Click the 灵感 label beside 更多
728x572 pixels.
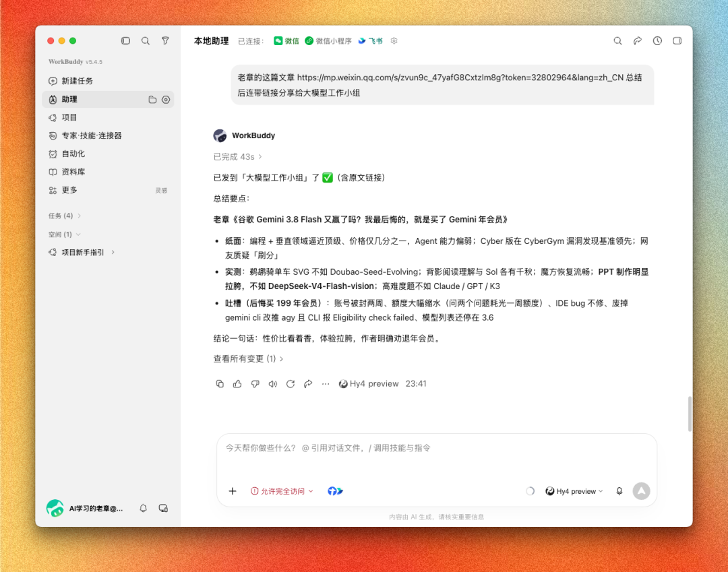[161, 190]
